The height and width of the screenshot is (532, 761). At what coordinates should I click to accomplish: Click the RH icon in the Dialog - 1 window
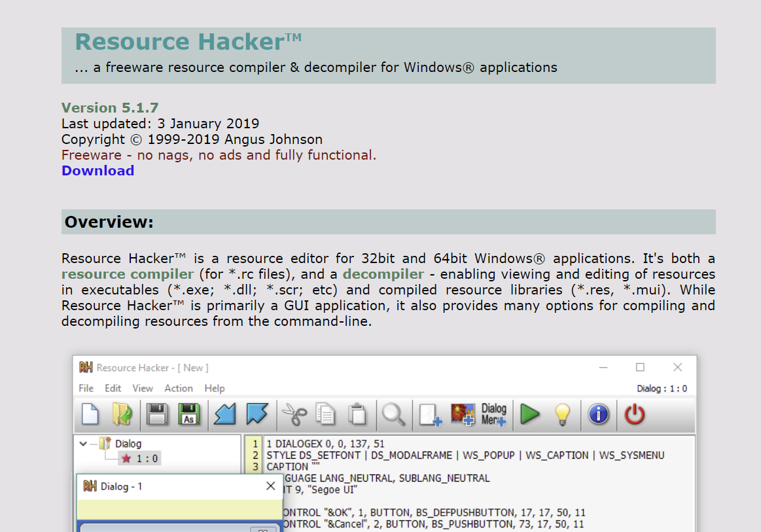[90, 486]
